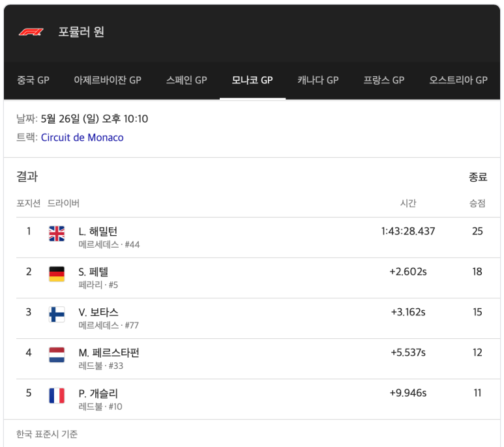This screenshot has width=504, height=447.
Task: Click the 드라이버 column header
Action: tap(63, 203)
